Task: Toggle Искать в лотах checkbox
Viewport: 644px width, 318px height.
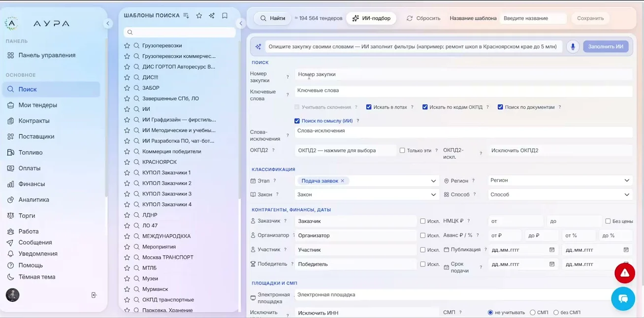Action: click(x=369, y=107)
